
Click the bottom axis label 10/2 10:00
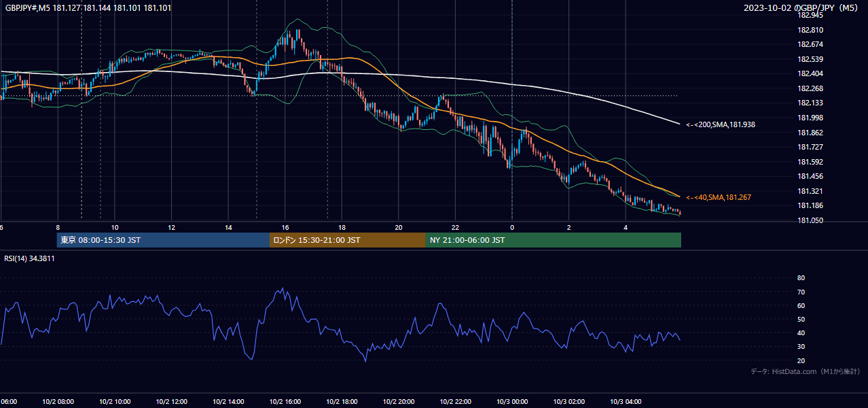click(115, 402)
